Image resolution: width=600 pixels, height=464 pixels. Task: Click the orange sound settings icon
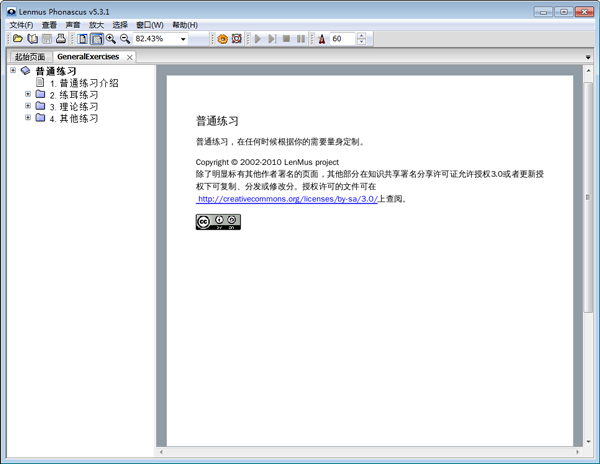pyautogui.click(x=222, y=39)
